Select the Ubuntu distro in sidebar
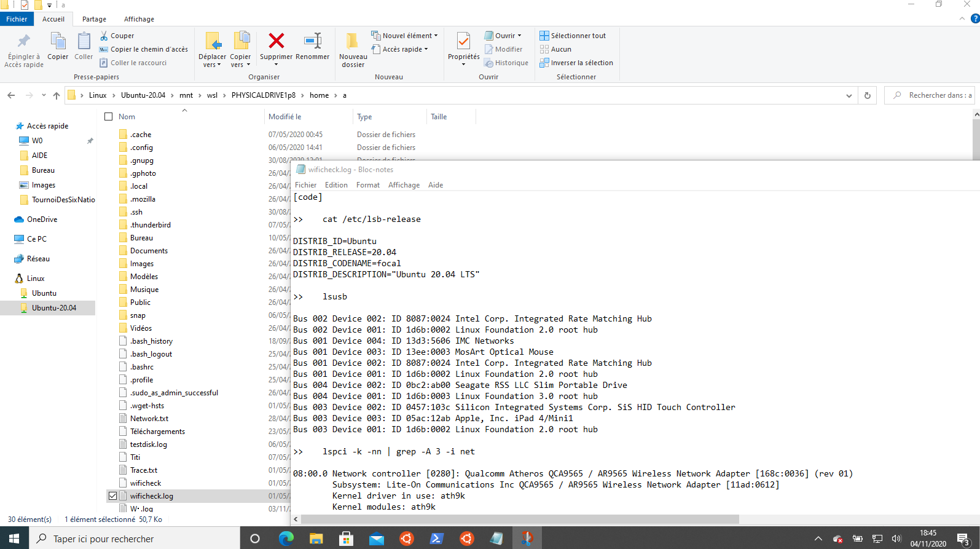The image size is (980, 549). tap(44, 293)
